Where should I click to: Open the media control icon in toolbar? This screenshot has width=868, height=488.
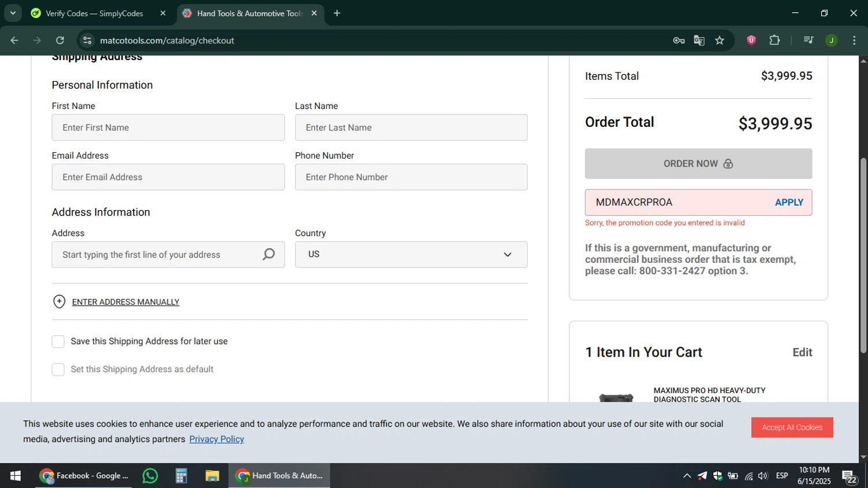pos(808,41)
